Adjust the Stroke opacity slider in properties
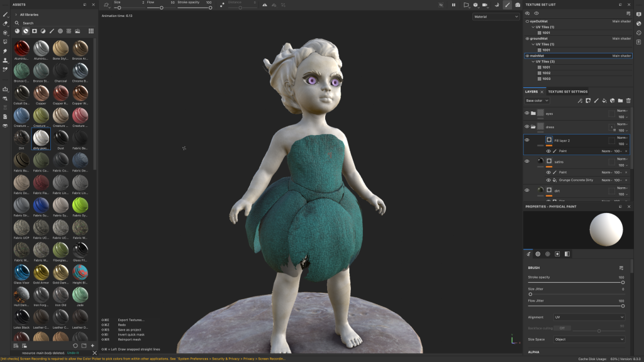The image size is (644, 362). pos(575,282)
